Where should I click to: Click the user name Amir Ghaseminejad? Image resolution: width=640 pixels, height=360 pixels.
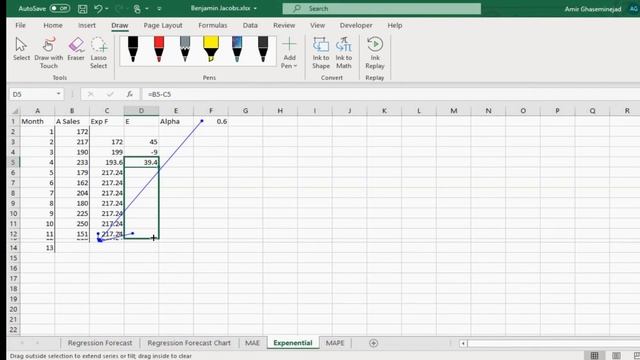click(593, 9)
